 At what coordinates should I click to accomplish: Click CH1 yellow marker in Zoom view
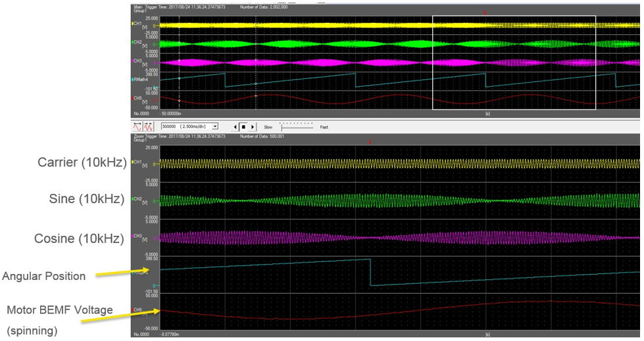click(133, 161)
